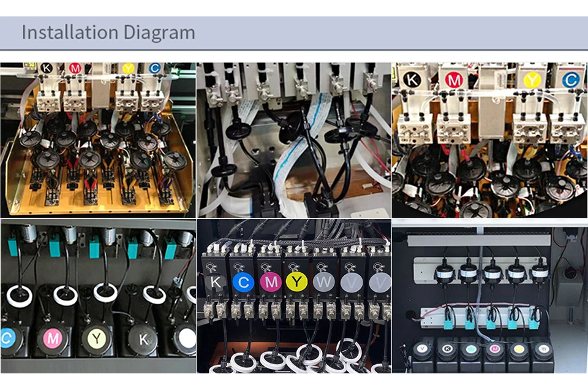The image size is (588, 374).
Task: Click the large yellow Y label in the close-up photo
Action: tap(532, 80)
